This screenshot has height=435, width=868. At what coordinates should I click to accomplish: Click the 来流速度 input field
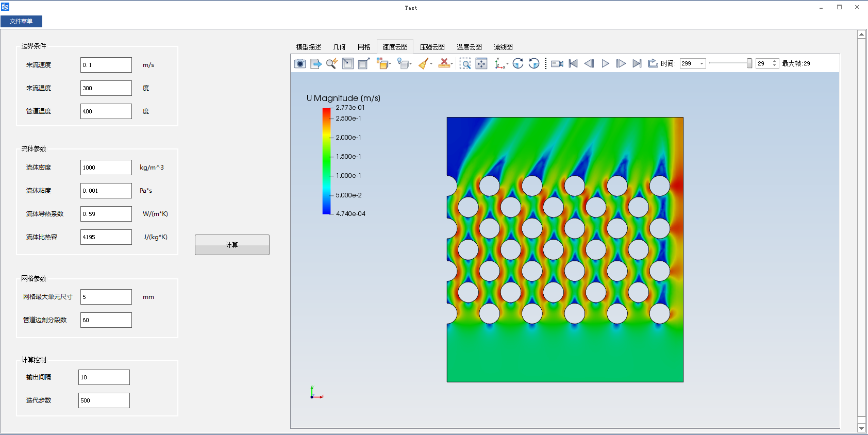106,65
